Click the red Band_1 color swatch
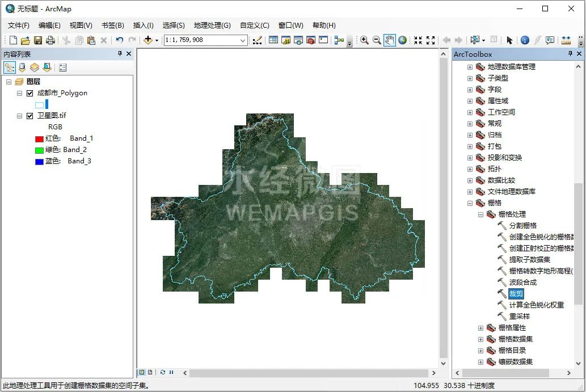 click(39, 138)
